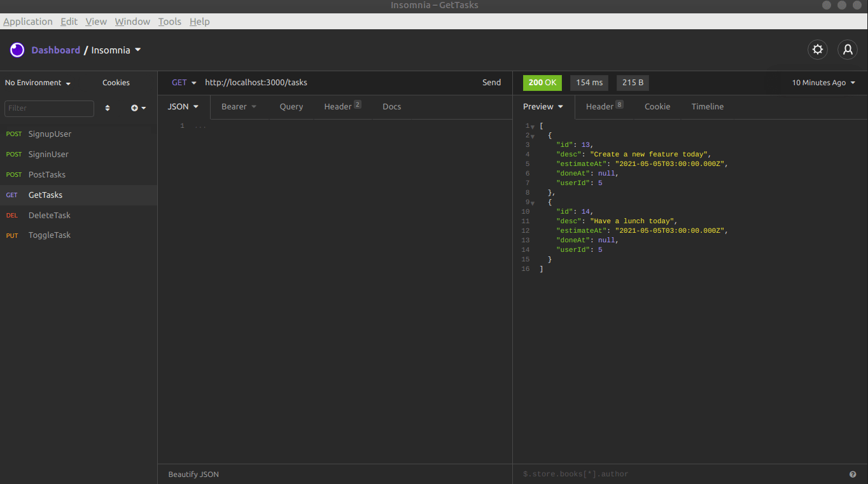
Task: Collapse the root array fold arrow on line 1
Action: [x=533, y=127]
